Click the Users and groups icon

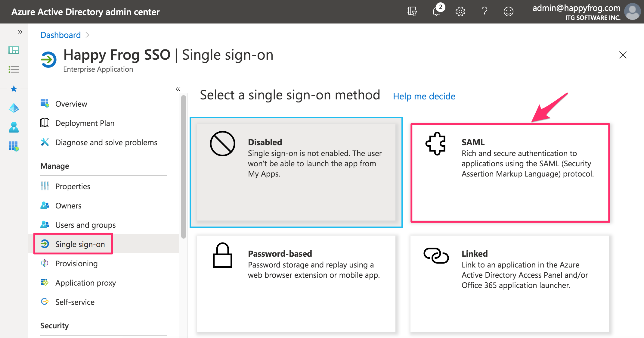pyautogui.click(x=45, y=224)
